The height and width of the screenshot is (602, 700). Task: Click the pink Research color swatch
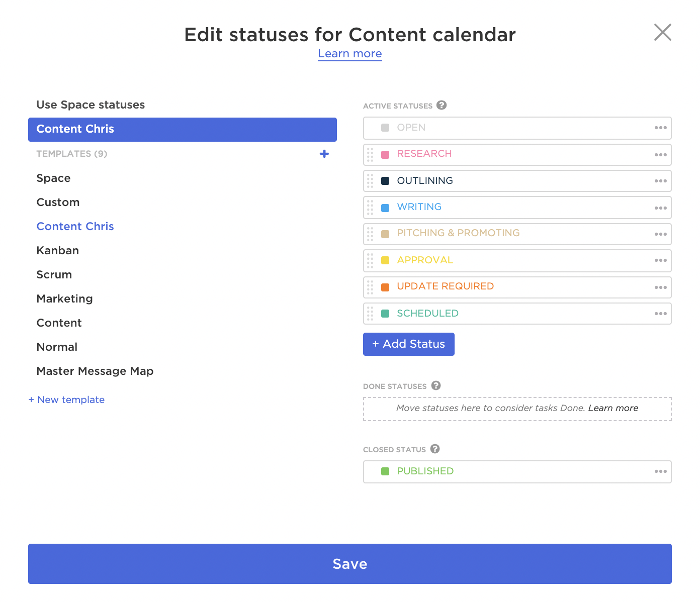(385, 154)
